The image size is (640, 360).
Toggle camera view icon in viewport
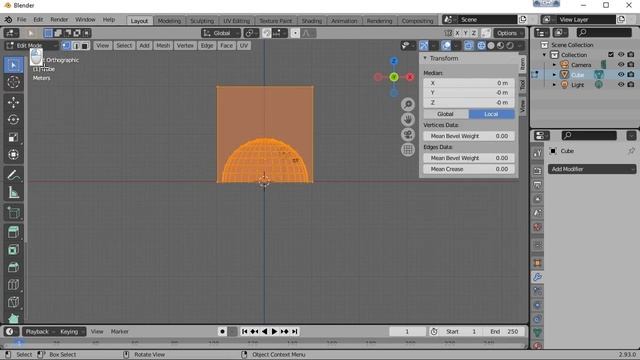pyautogui.click(x=408, y=135)
